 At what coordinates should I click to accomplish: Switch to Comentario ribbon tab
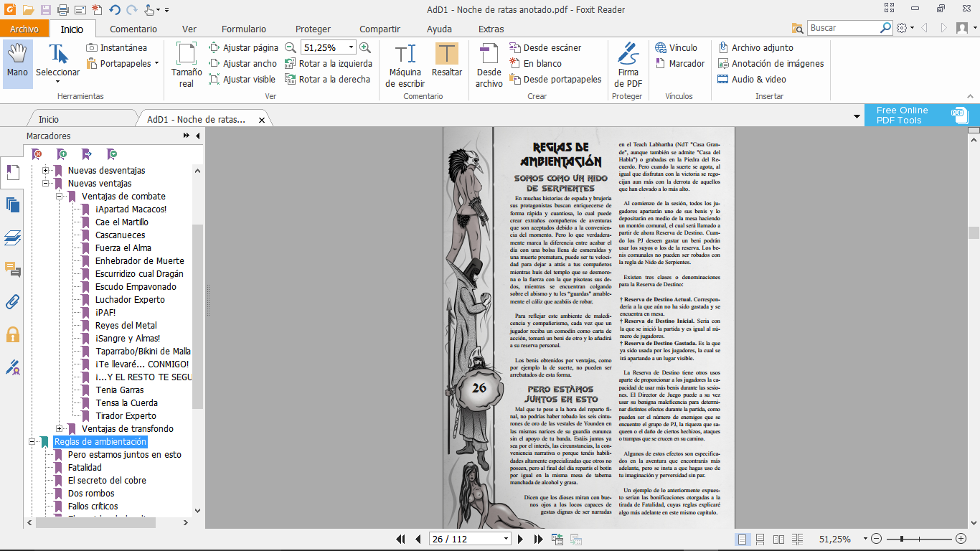click(133, 29)
